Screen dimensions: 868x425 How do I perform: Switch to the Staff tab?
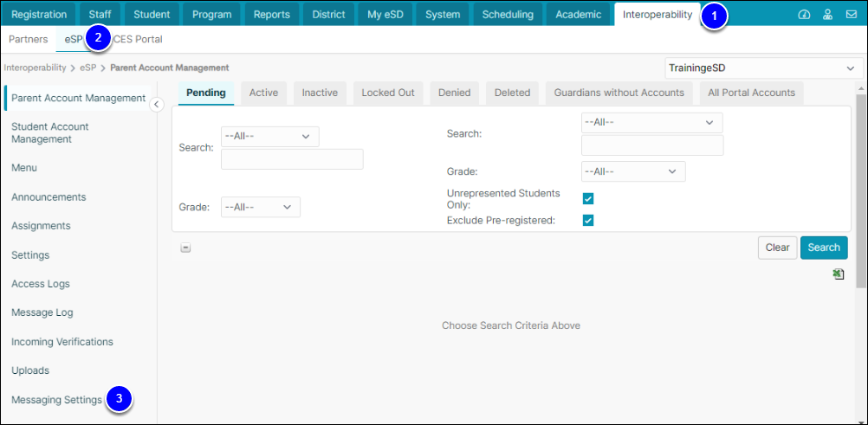[x=100, y=15]
